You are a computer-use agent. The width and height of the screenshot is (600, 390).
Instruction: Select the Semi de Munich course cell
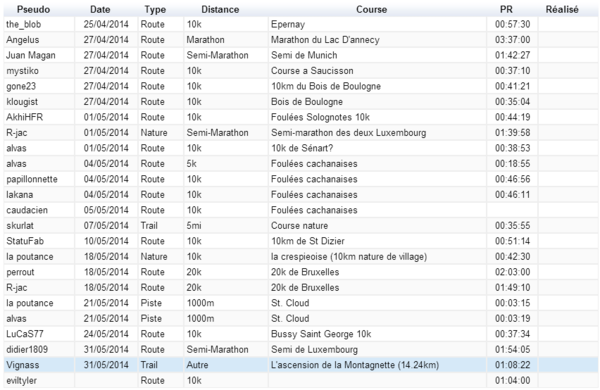click(x=377, y=55)
